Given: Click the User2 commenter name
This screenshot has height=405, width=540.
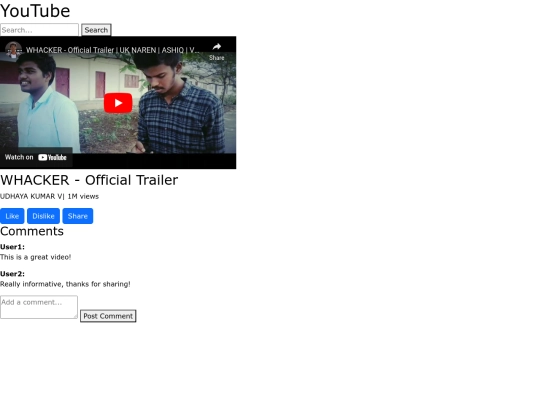Looking at the screenshot, I should [12, 274].
